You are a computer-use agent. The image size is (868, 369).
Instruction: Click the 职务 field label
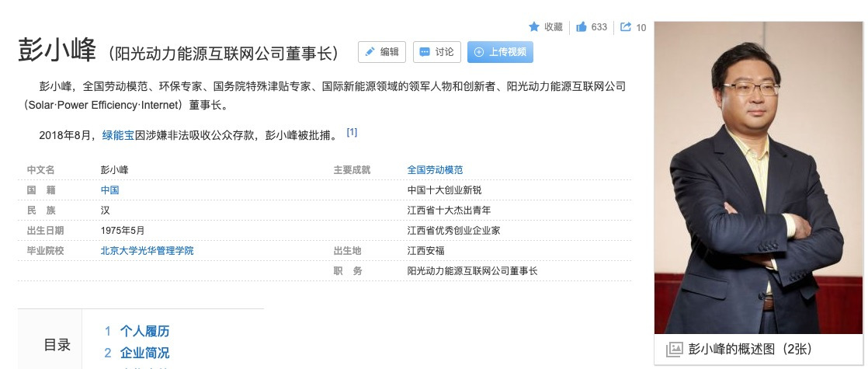tap(348, 271)
